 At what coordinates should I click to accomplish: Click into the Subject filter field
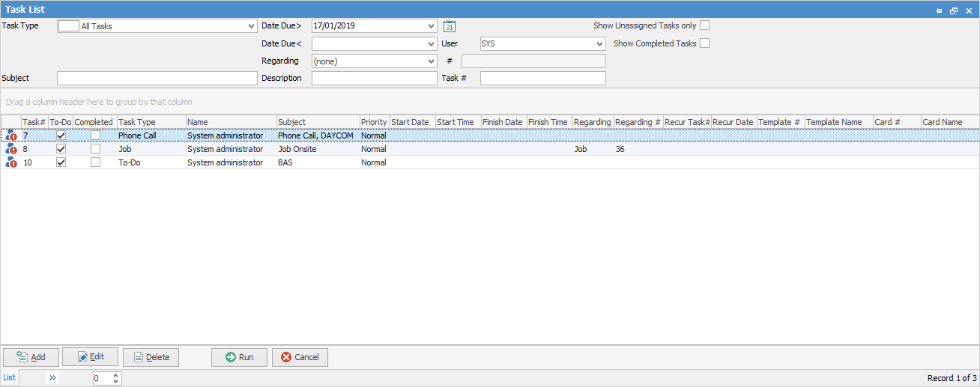(x=157, y=78)
